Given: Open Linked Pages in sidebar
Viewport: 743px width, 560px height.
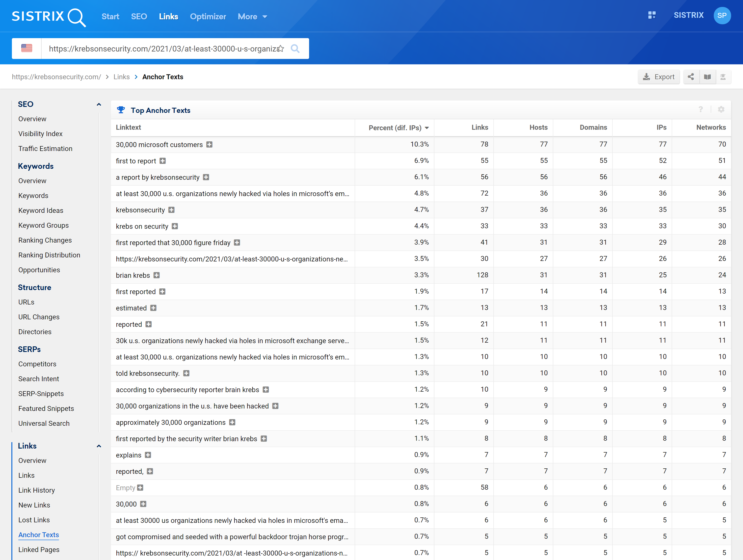Looking at the screenshot, I should click(x=39, y=550).
